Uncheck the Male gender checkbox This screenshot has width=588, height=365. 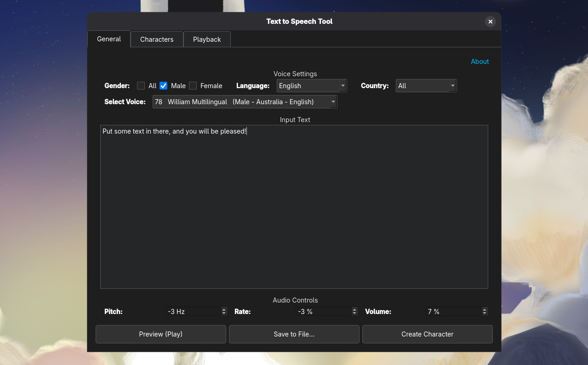click(164, 85)
